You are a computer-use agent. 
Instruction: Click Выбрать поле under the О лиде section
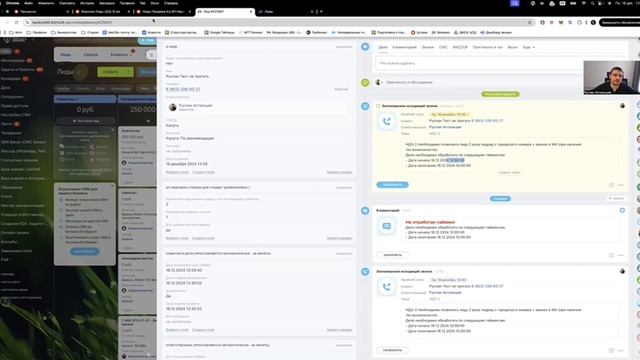pyautogui.click(x=177, y=172)
